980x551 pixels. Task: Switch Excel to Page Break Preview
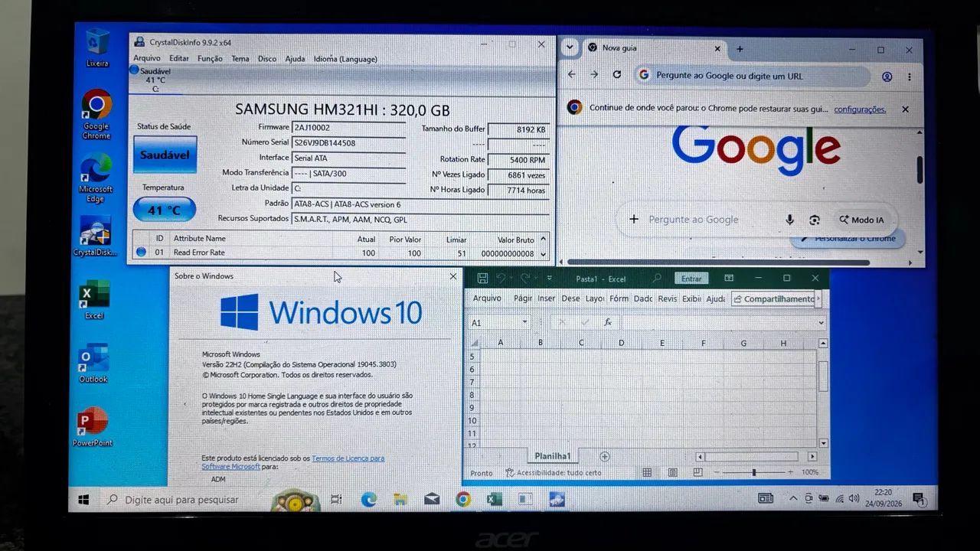click(697, 473)
